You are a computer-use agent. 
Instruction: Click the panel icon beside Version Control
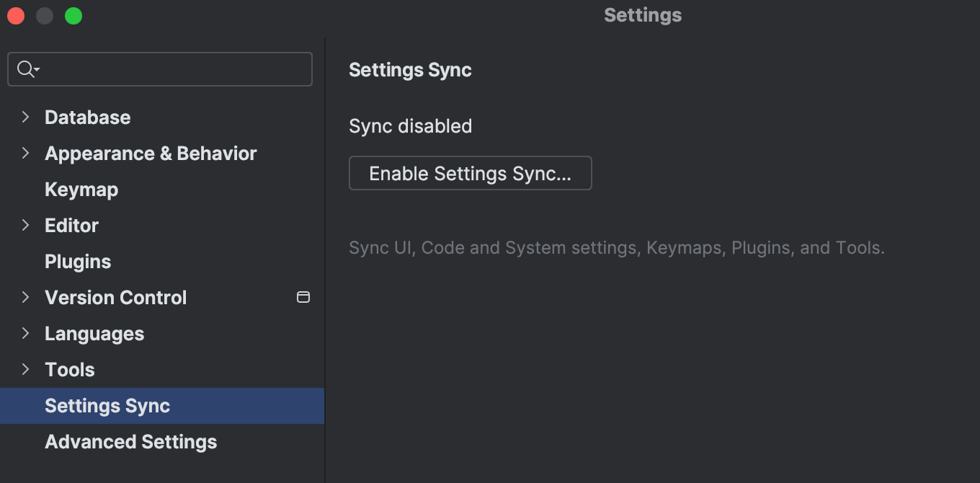(x=303, y=296)
